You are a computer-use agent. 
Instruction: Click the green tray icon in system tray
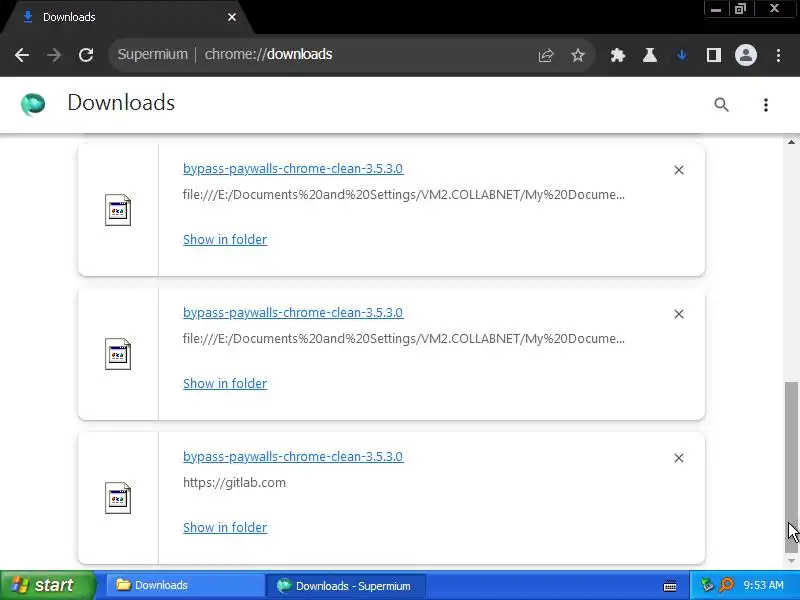pos(707,585)
